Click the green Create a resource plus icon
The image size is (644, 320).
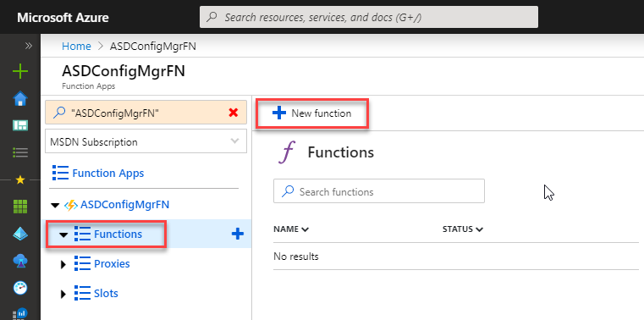(20, 71)
